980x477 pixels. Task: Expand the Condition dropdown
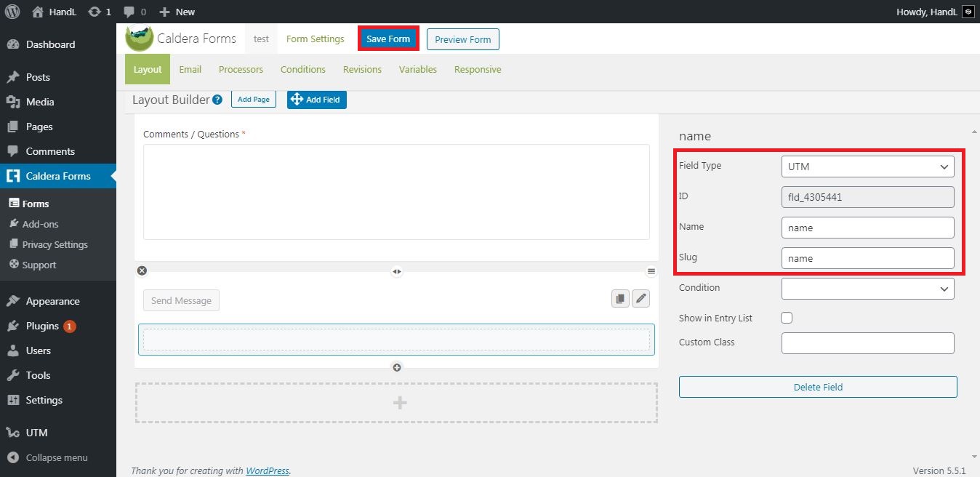tap(867, 289)
